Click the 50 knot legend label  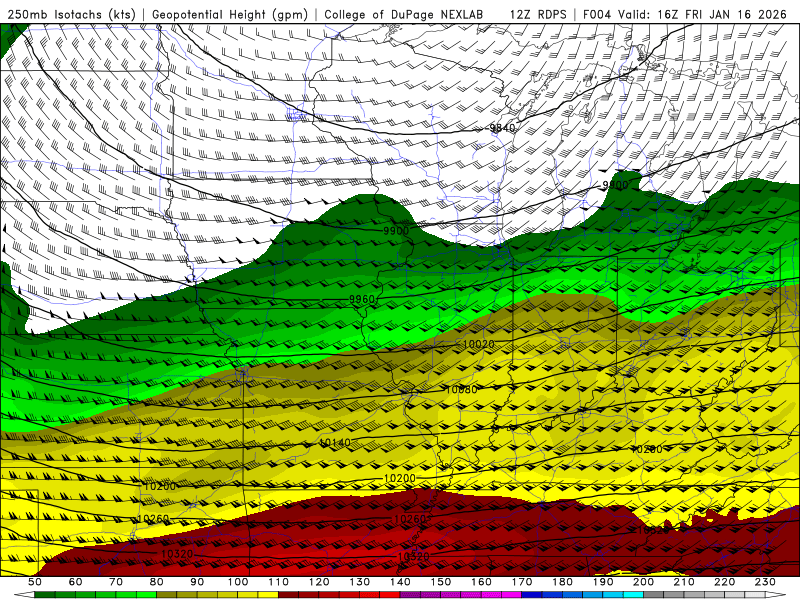pyautogui.click(x=35, y=582)
